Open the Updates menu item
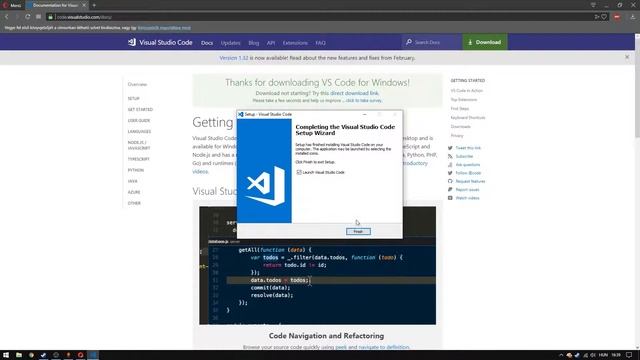 click(x=231, y=43)
